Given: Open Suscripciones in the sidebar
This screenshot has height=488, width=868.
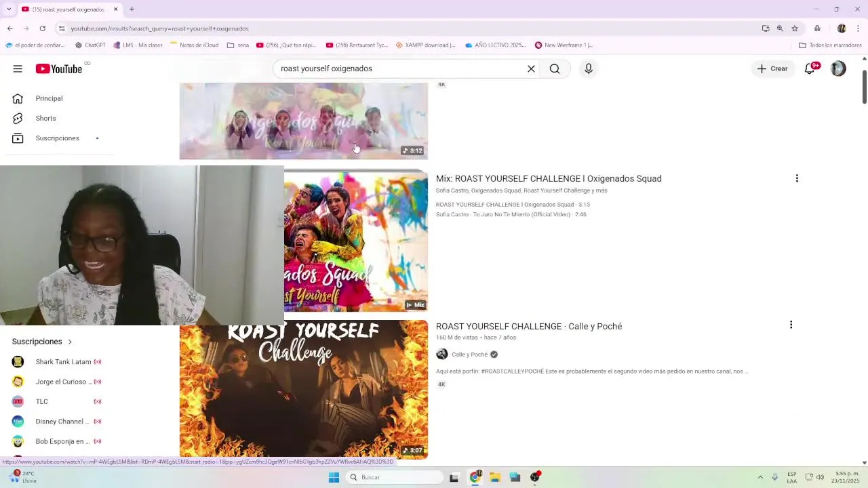Looking at the screenshot, I should [x=58, y=138].
